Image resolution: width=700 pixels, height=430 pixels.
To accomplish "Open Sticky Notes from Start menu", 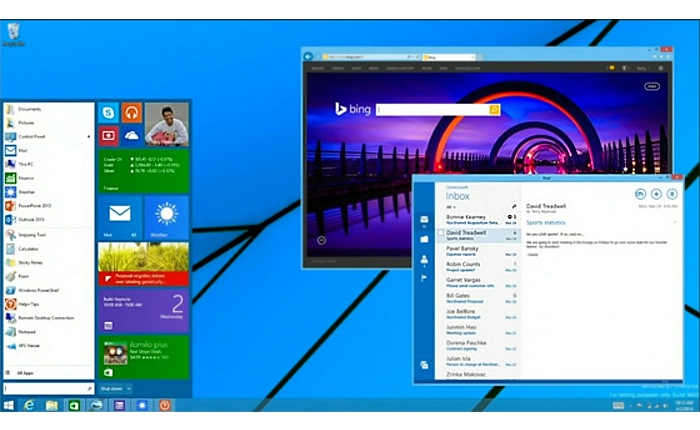I will [x=30, y=263].
